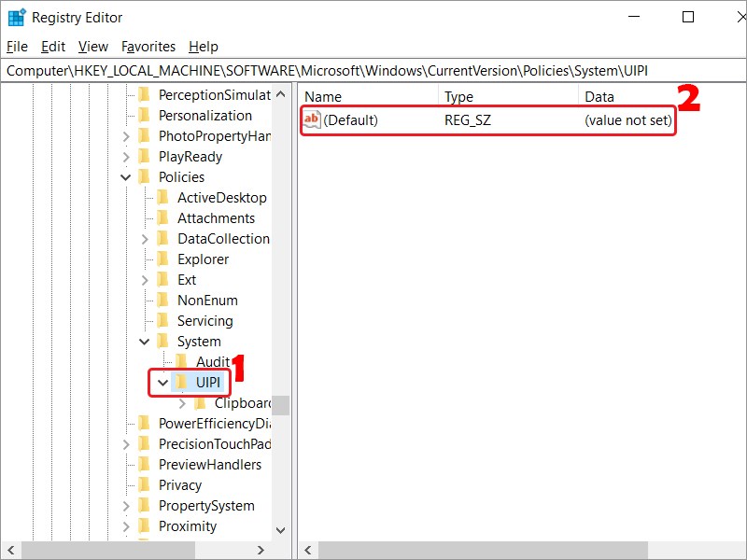Image resolution: width=747 pixels, height=560 pixels.
Task: Select the (Default) value name
Action: click(x=351, y=120)
